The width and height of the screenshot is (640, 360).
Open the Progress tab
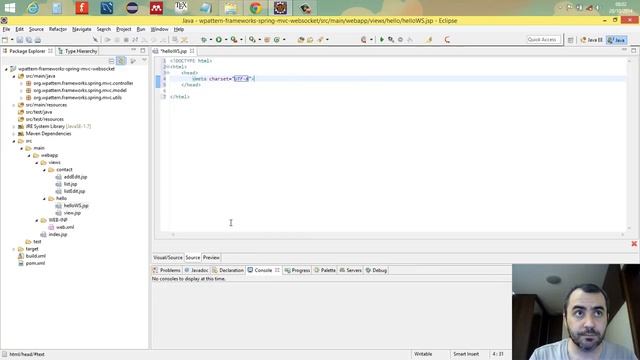pos(297,270)
